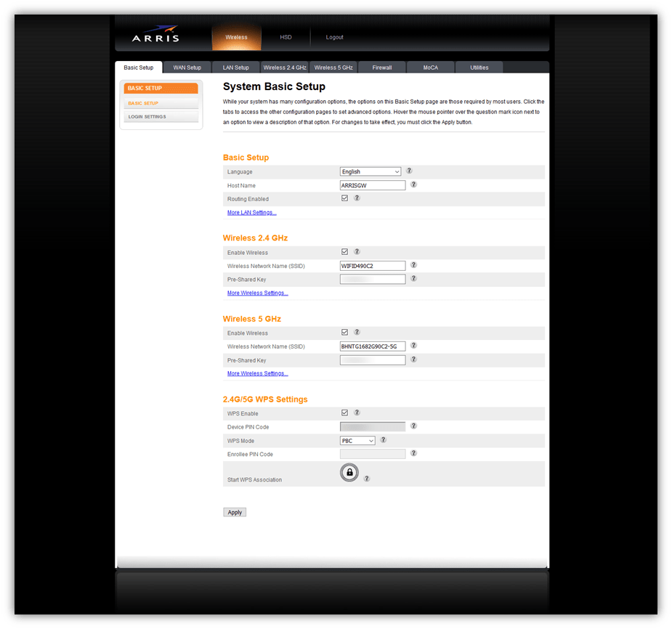Click help icon for 5 GHz Pre-Shared Key
This screenshot has height=629, width=672.
coord(413,359)
